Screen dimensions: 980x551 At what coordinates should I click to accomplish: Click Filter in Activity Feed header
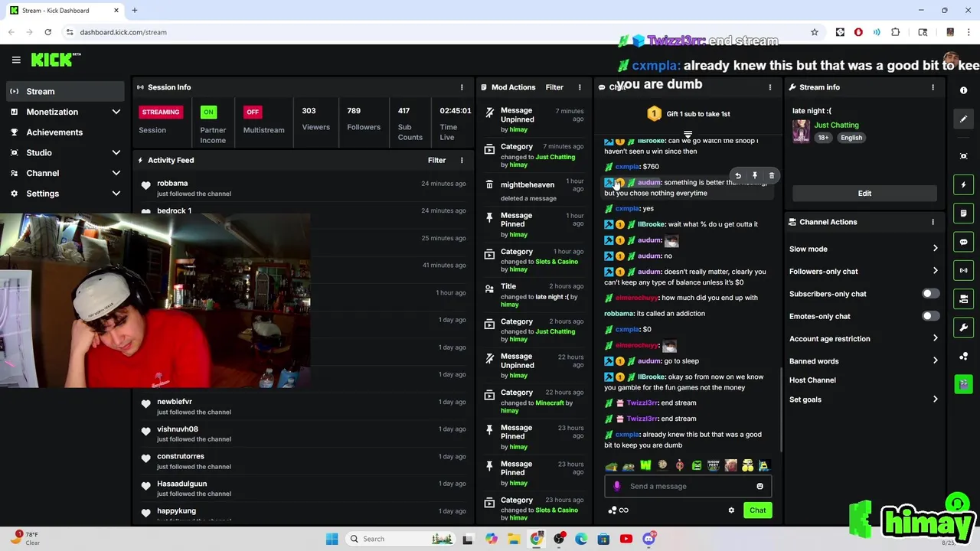[x=436, y=160]
